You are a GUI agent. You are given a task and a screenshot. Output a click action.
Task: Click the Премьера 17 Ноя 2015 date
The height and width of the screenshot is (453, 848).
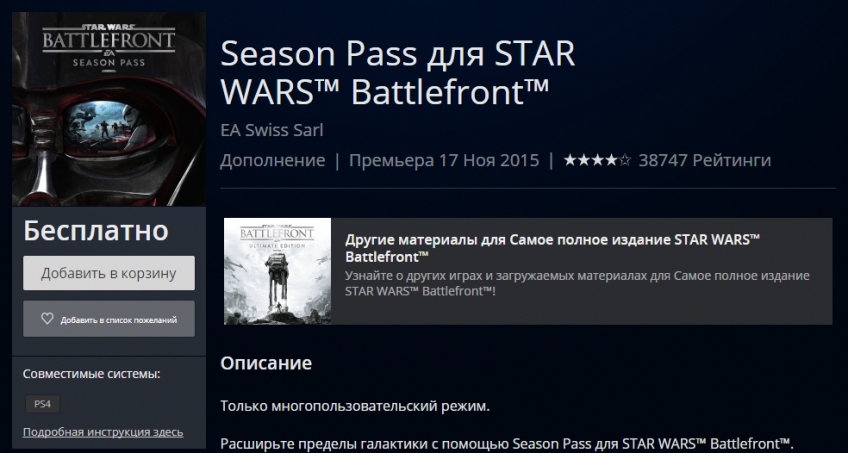pos(444,161)
